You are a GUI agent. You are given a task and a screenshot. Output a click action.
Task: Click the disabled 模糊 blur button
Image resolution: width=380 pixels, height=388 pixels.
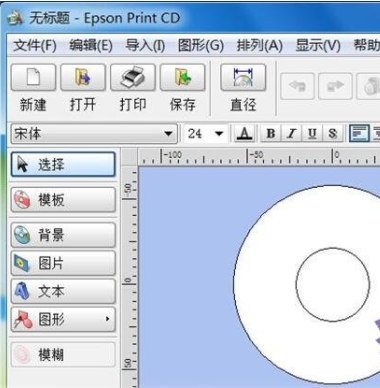coord(63,354)
